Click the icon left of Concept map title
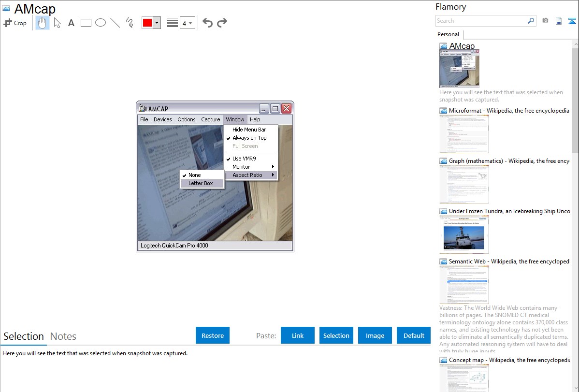Viewport: 579px width, 392px height. (443, 360)
